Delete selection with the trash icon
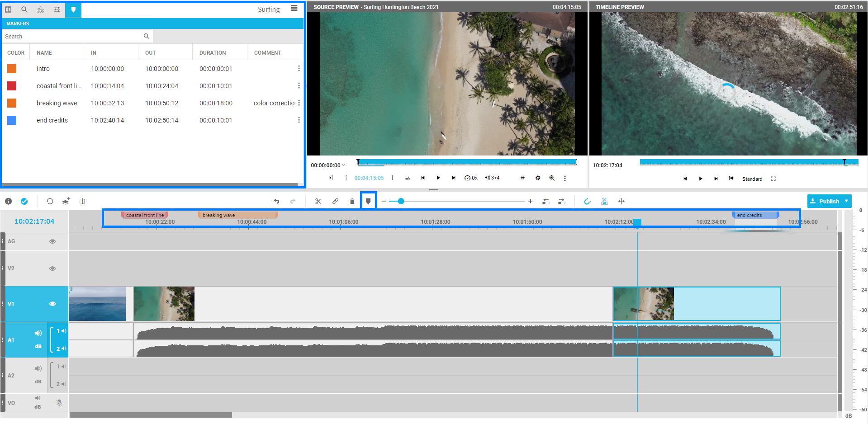This screenshot has height=424, width=868. click(352, 201)
